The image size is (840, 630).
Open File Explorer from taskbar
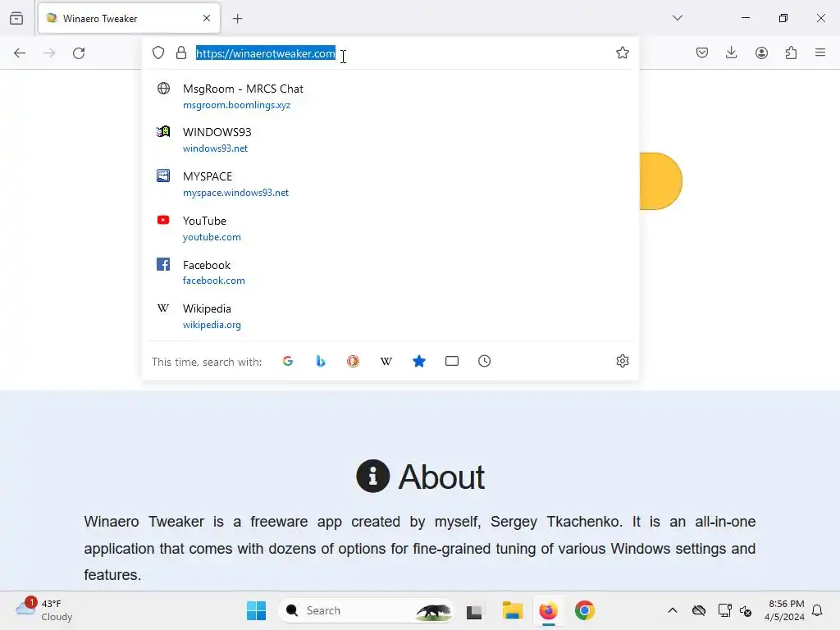click(x=512, y=610)
